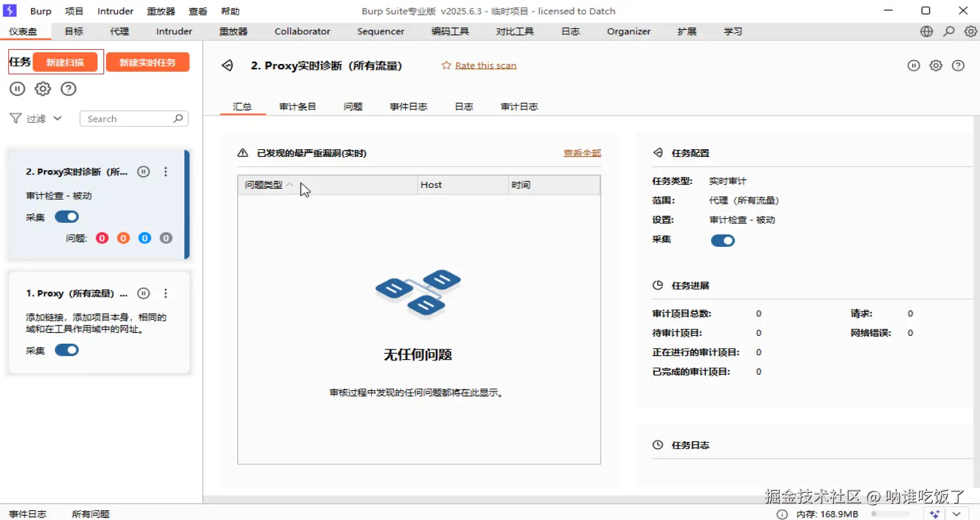
Task: Switch to the 目标 tab
Action: click(74, 31)
